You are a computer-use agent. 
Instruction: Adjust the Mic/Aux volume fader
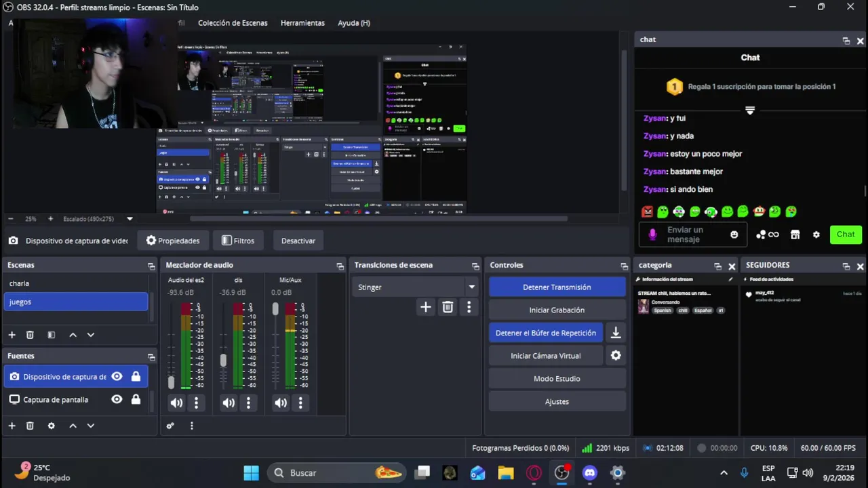(x=275, y=309)
